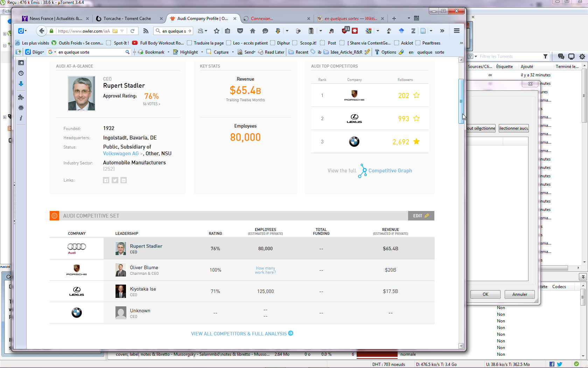Open sidebar add-ons puzzle icon

(21, 97)
